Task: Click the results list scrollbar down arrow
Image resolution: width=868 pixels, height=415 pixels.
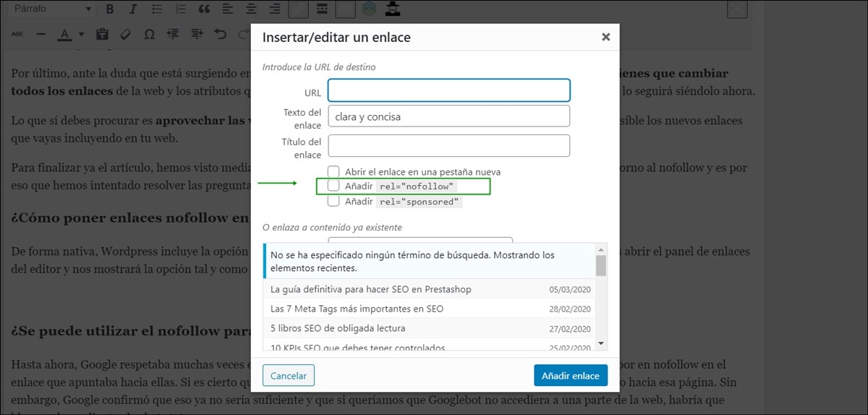Action: [601, 343]
